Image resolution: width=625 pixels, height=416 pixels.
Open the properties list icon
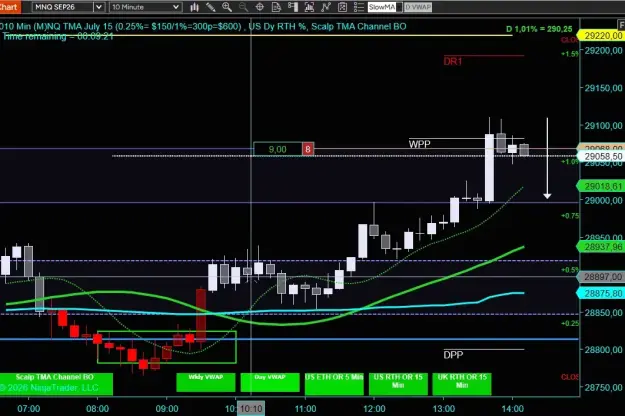[x=358, y=7]
